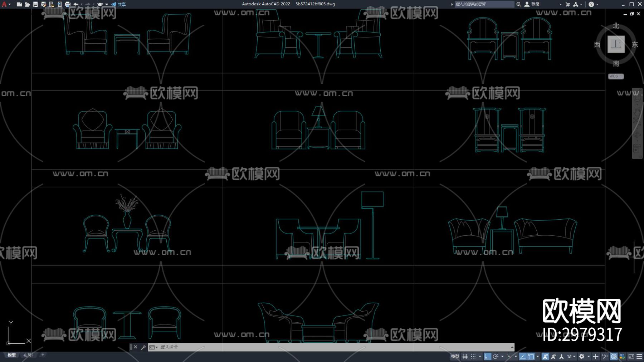Open the Autodesk App Store cart

[x=568, y=4]
